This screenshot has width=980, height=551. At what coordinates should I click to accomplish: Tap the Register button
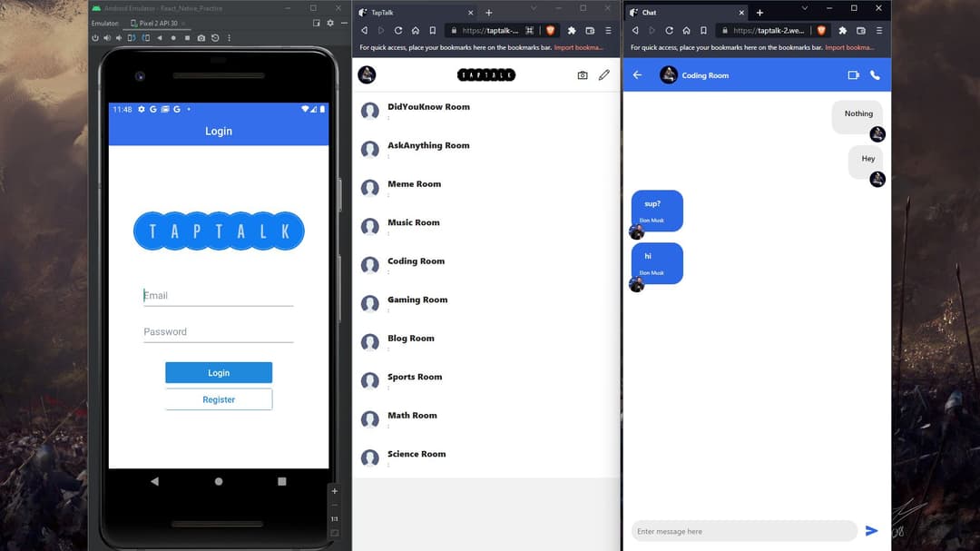(x=219, y=399)
